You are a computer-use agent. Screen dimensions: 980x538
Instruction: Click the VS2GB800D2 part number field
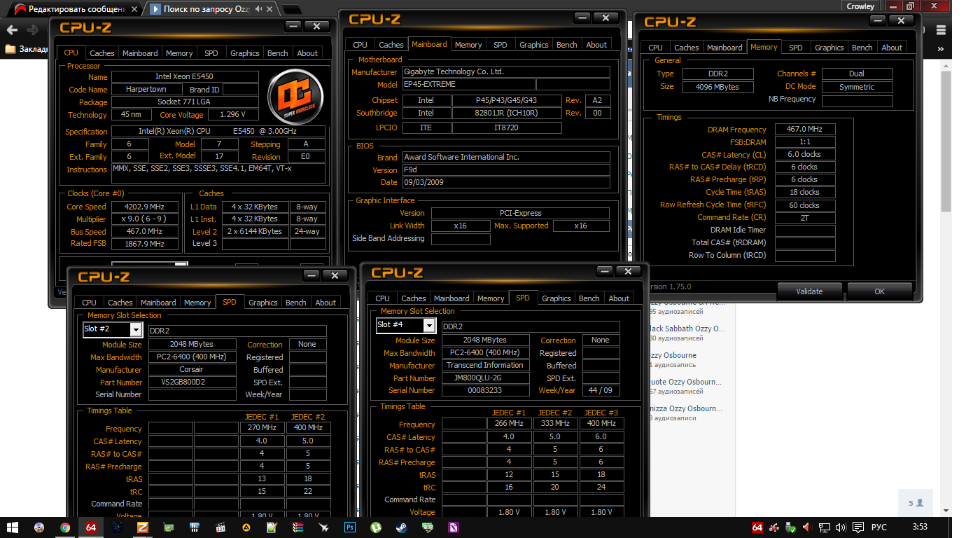192,382
